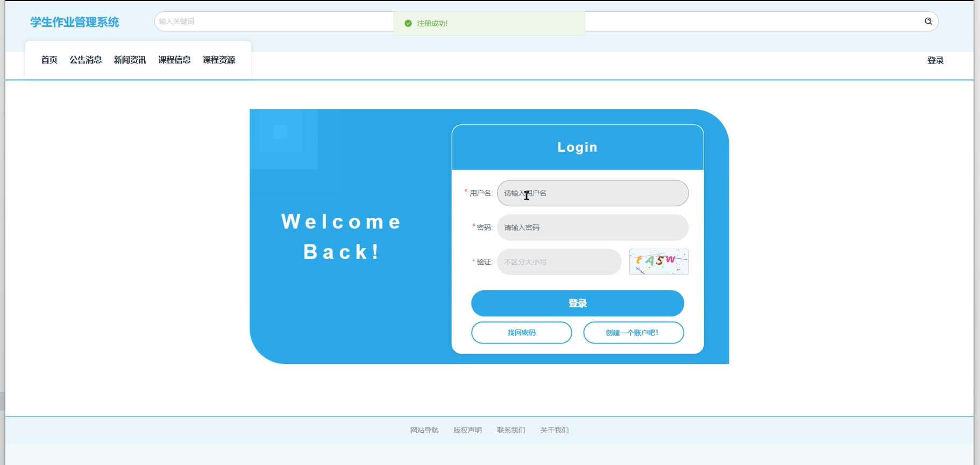This screenshot has width=980, height=465.
Task: Click the 登录 link in the navigation bar
Action: 935,60
